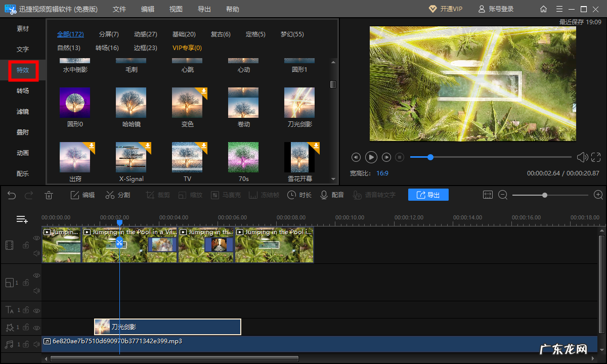Image resolution: width=607 pixels, height=364 pixels.
Task: Toggle the eye icon on the main video track
Action: point(36,238)
